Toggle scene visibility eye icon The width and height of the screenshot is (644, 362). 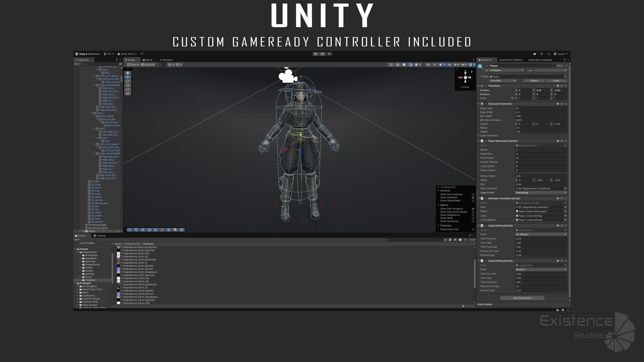tap(449, 65)
